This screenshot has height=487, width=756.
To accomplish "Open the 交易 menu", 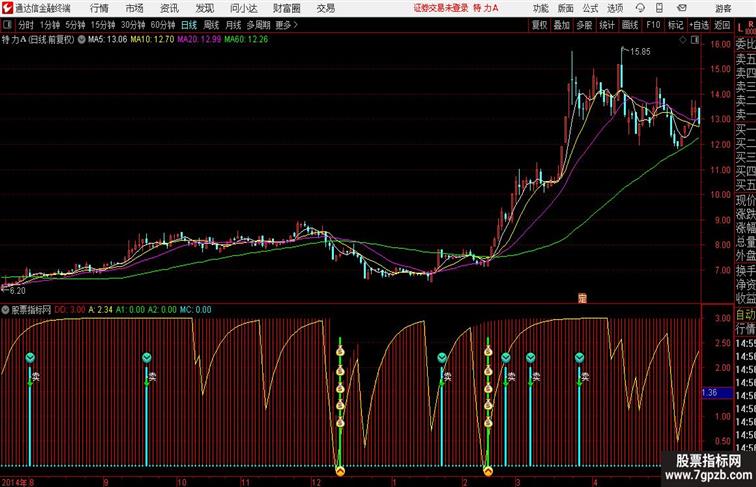I will pos(325,8).
